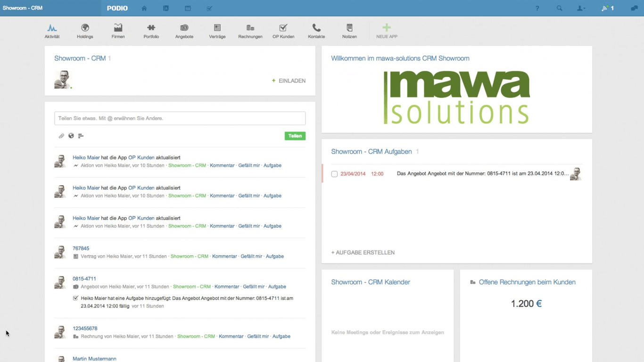
Task: Open the Rechnungen app
Action: pyautogui.click(x=250, y=31)
